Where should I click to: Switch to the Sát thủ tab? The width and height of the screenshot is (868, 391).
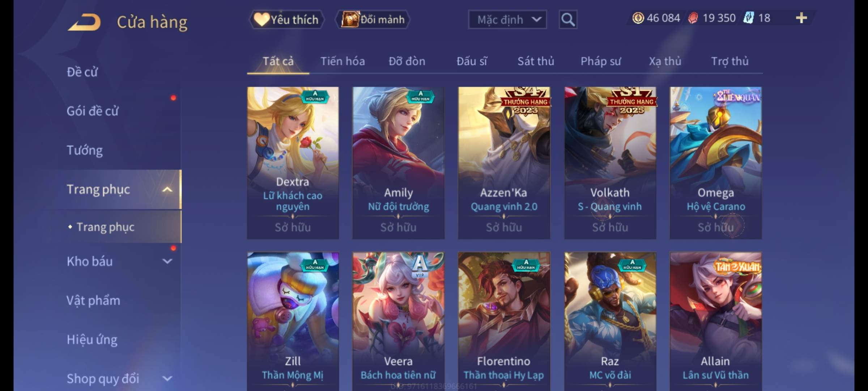pos(536,61)
